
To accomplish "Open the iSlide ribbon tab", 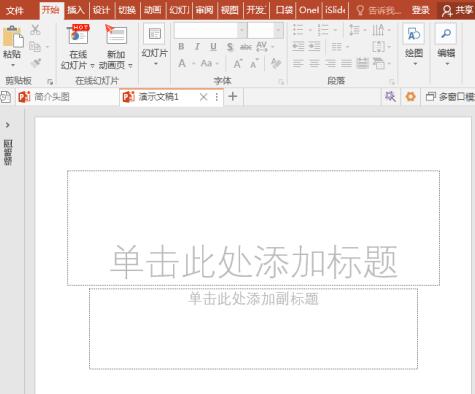I will (335, 10).
